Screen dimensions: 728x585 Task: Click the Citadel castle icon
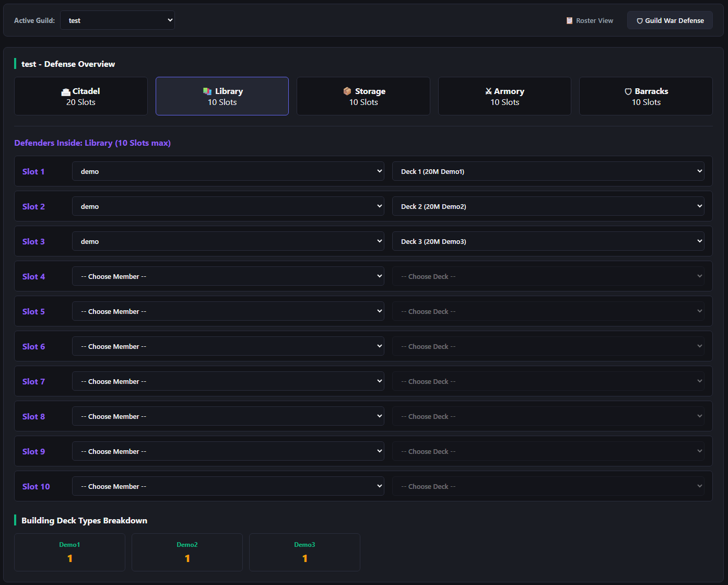pyautogui.click(x=66, y=92)
